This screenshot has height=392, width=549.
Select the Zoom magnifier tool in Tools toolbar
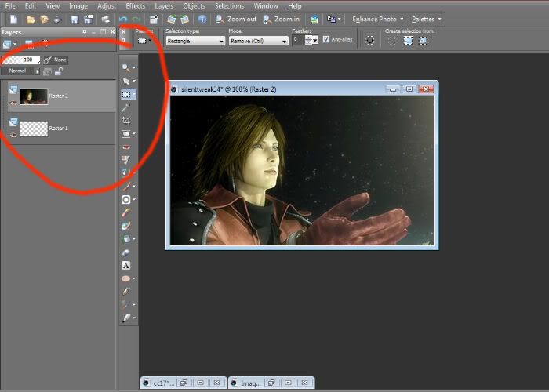[125, 67]
